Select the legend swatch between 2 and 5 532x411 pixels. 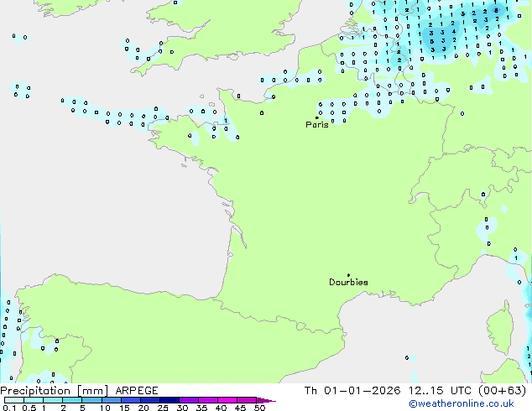[x=72, y=400]
